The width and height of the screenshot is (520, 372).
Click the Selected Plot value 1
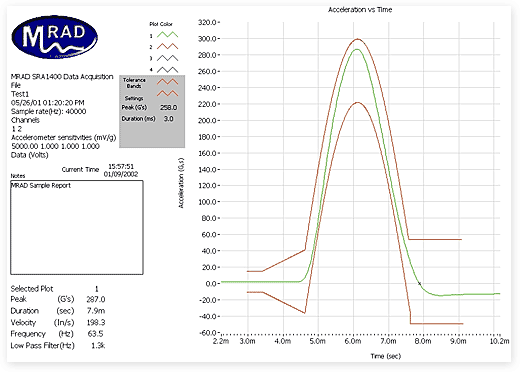click(97, 289)
